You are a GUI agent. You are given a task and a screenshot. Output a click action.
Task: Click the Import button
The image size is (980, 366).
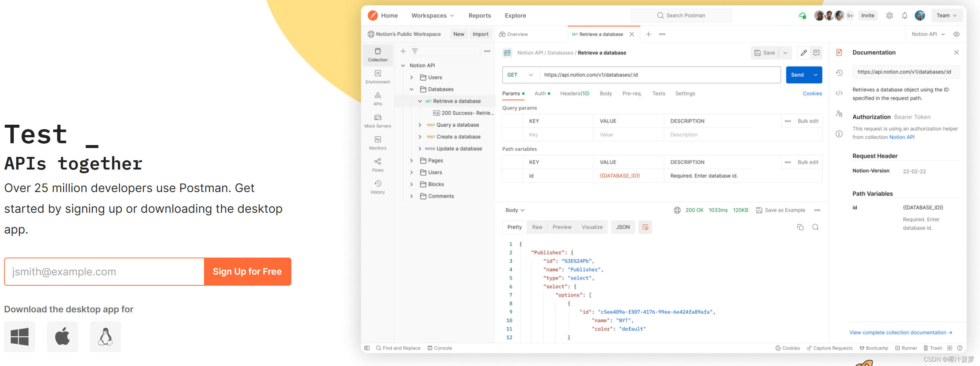tap(480, 34)
